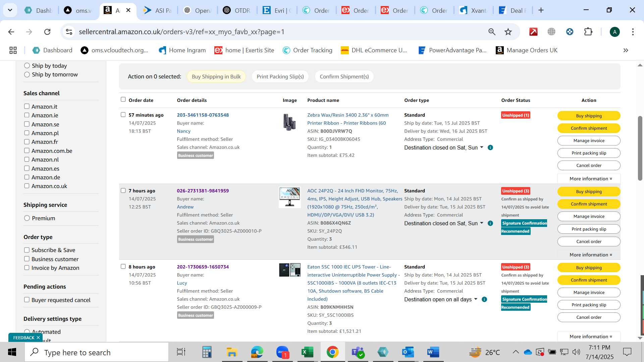Expand Destination closed dropdown for Nancy's order
This screenshot has width=644, height=362.
pos(482,147)
